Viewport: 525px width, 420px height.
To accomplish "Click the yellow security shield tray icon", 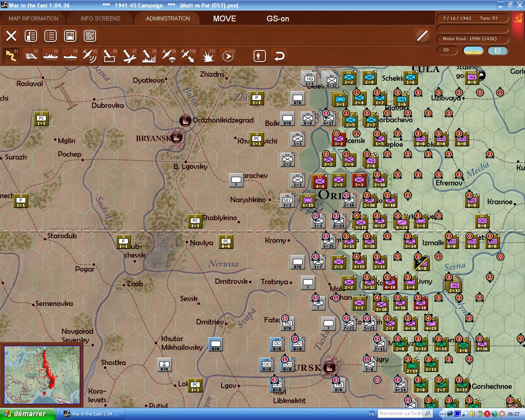I will (x=472, y=414).
